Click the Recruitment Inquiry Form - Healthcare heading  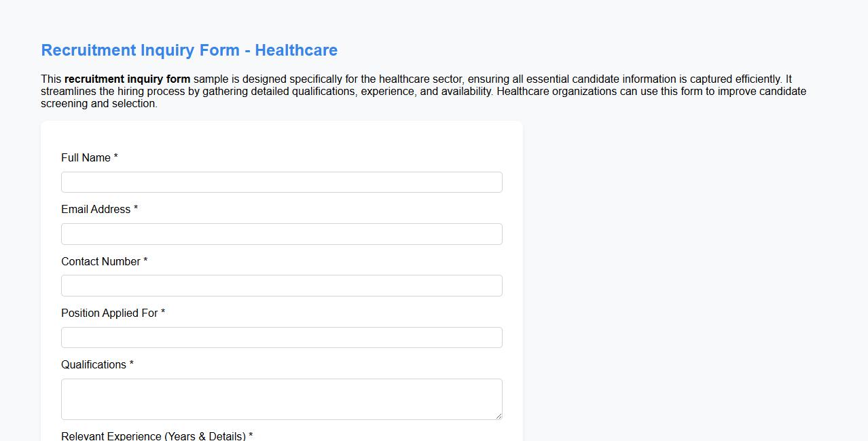189,50
